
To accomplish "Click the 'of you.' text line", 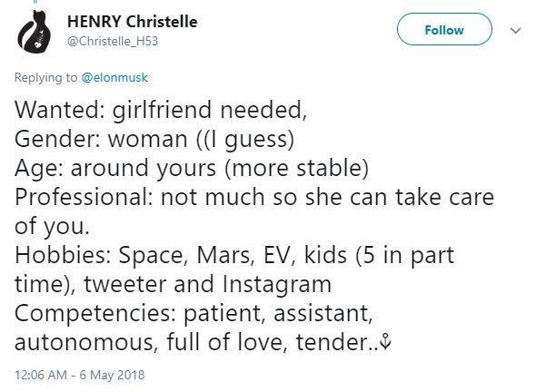I will point(52,226).
